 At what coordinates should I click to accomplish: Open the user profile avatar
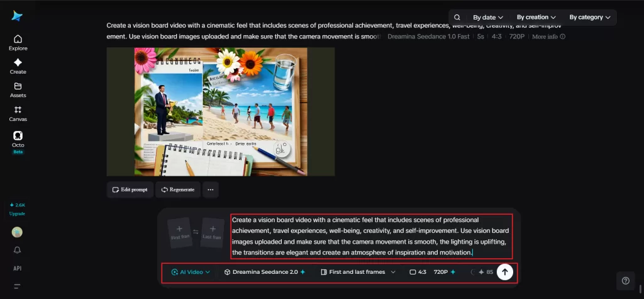17,232
